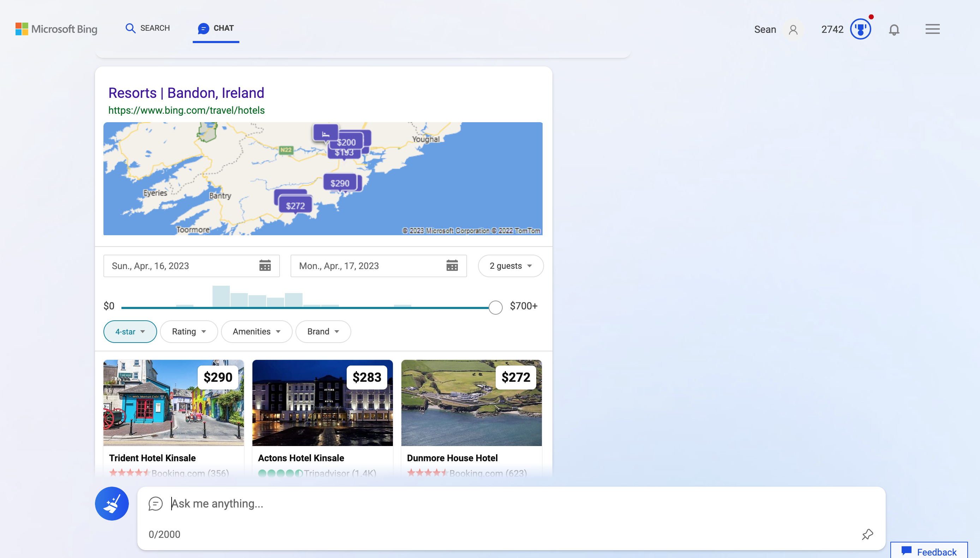This screenshot has width=980, height=558.
Task: Click the 2742 rewards points
Action: pyautogui.click(x=832, y=30)
